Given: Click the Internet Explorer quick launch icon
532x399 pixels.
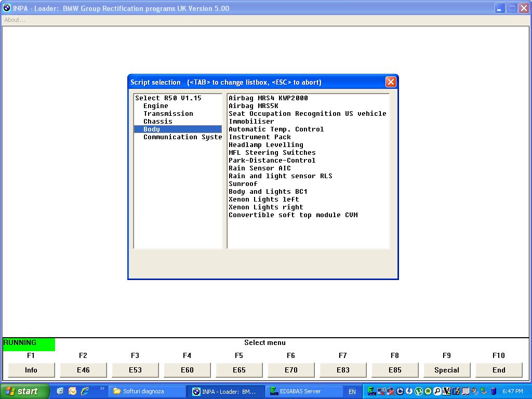Looking at the screenshot, I should [x=85, y=391].
